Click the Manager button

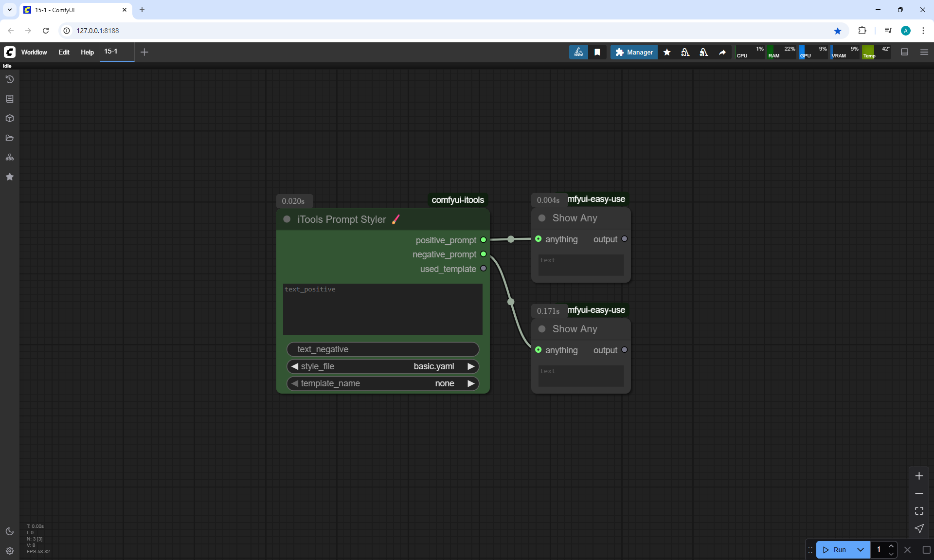point(634,52)
